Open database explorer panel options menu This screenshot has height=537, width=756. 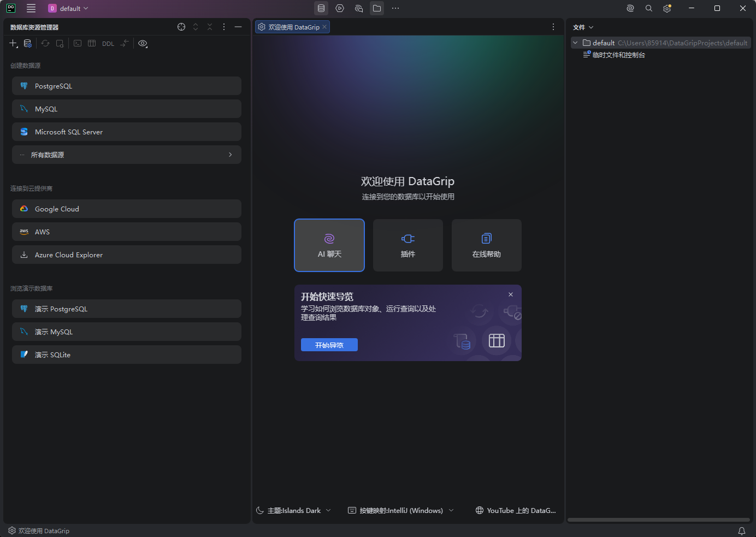pos(224,27)
